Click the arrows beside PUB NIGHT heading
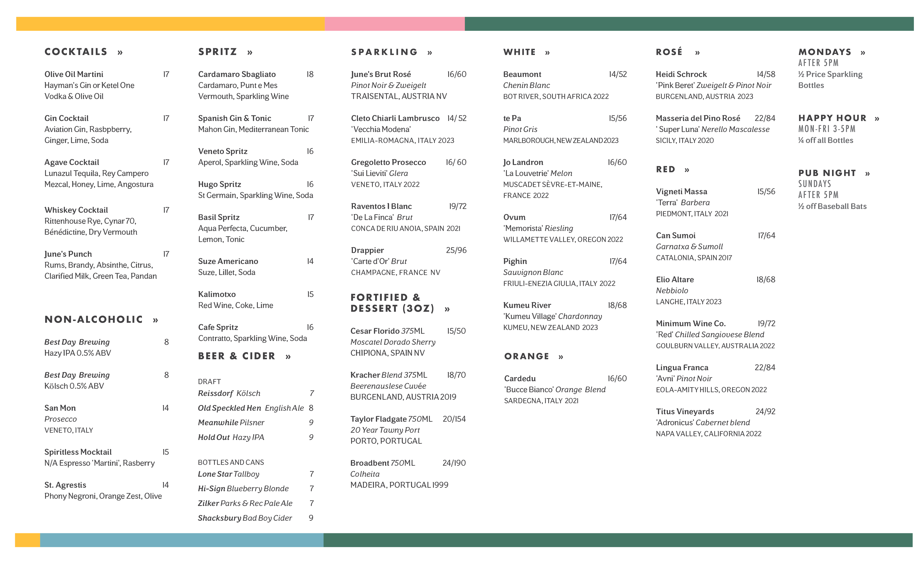This screenshot has height=561, width=924. point(867,174)
